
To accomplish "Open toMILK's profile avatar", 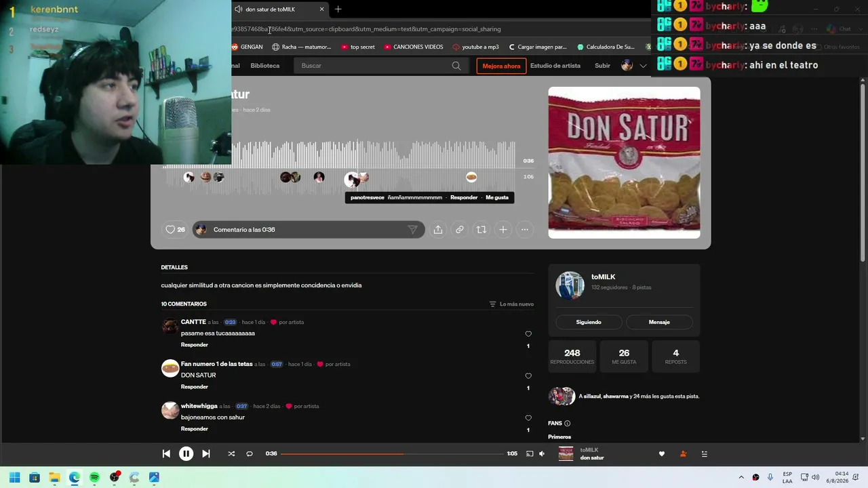I will coord(570,285).
